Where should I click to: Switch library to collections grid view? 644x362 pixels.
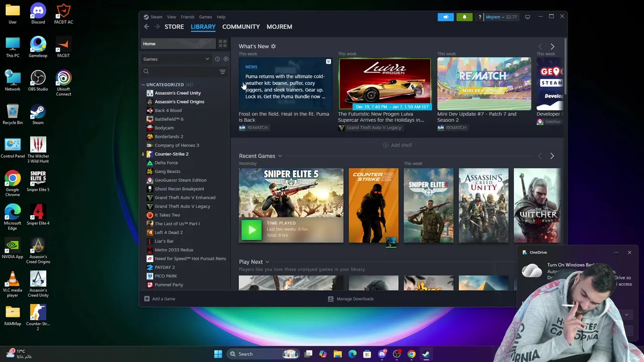coord(222,44)
